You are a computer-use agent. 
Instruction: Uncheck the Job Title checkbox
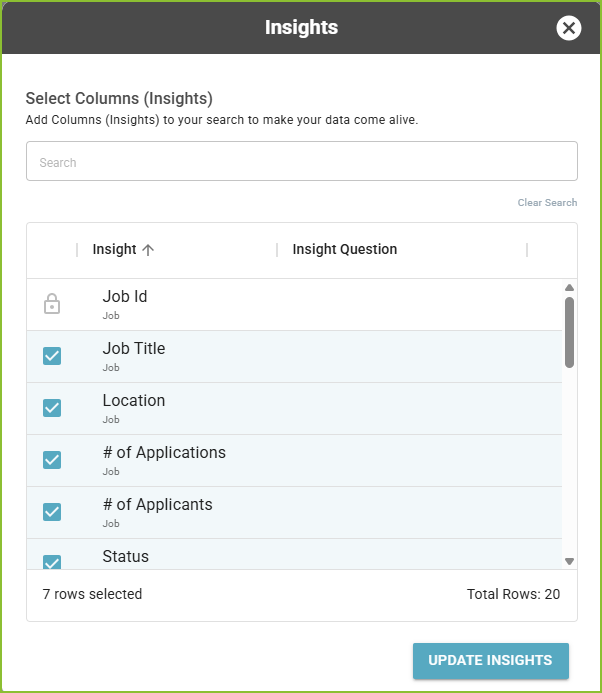coord(52,356)
